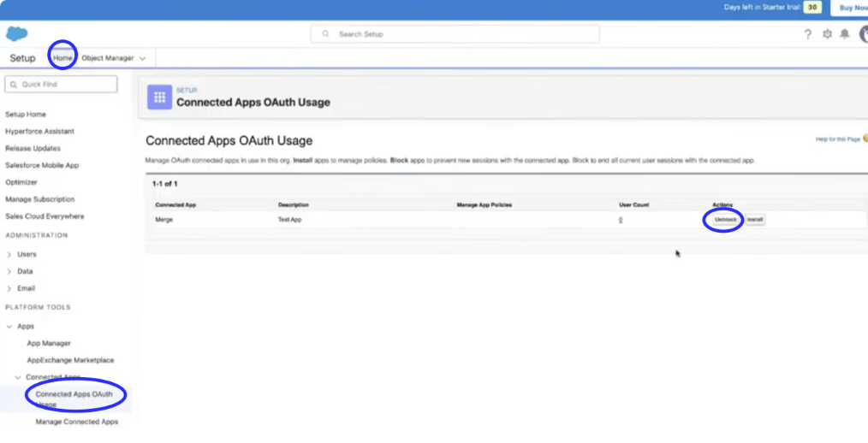Open Optimizer in sidebar

[x=21, y=182]
